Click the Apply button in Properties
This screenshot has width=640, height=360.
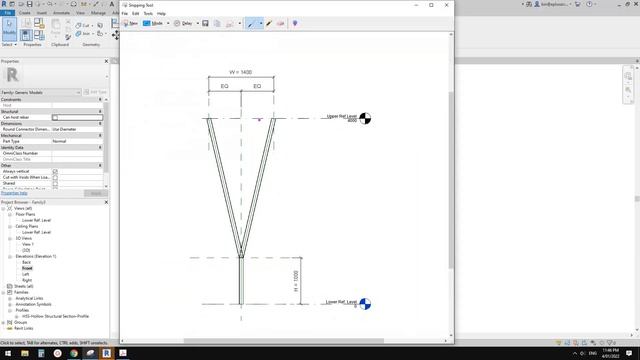pyautogui.click(x=96, y=193)
